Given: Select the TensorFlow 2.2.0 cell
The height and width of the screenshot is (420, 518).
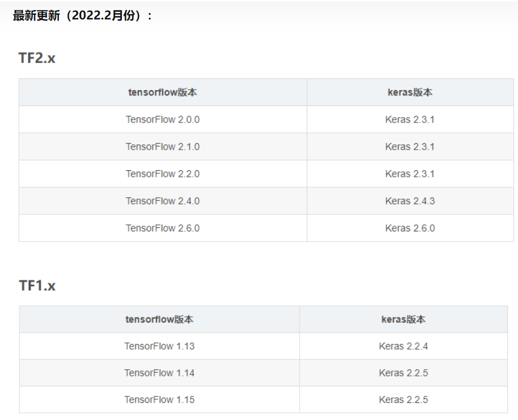Looking at the screenshot, I should 162,174.
